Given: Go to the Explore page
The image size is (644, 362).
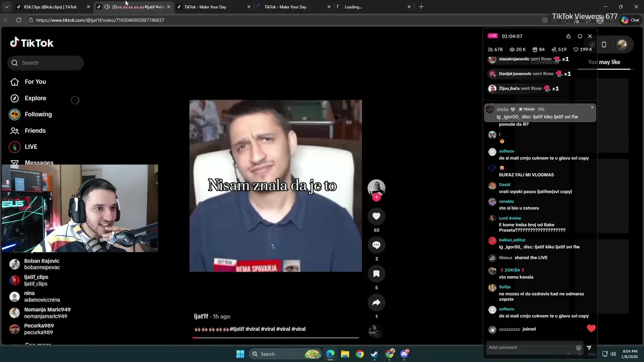Looking at the screenshot, I should 28,98.
